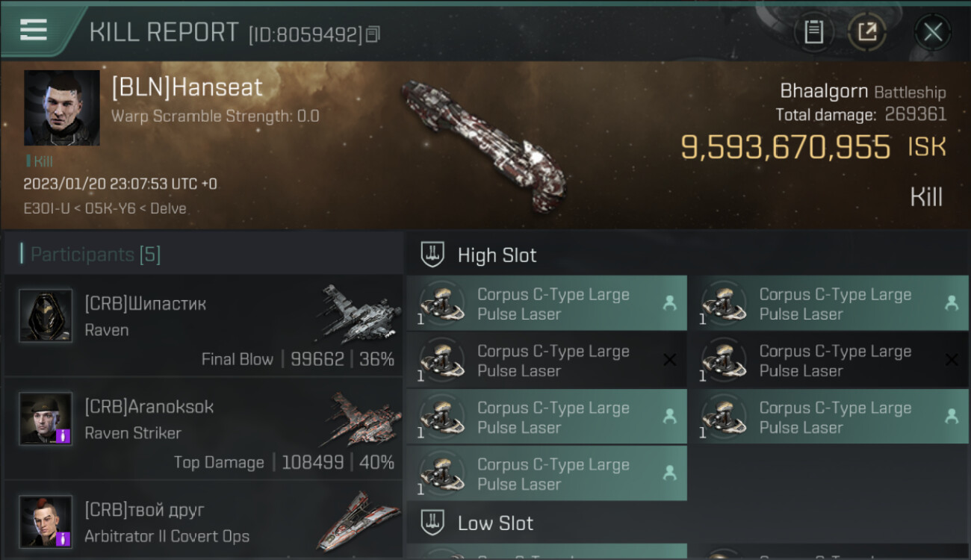This screenshot has height=560, width=971.
Task: Click the info badge on твой друг's portrait
Action: pyautogui.click(x=63, y=538)
